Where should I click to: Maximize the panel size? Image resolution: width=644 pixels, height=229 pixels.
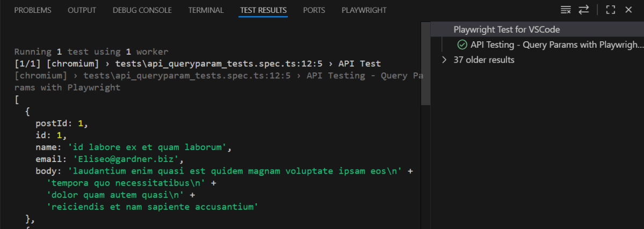click(610, 10)
